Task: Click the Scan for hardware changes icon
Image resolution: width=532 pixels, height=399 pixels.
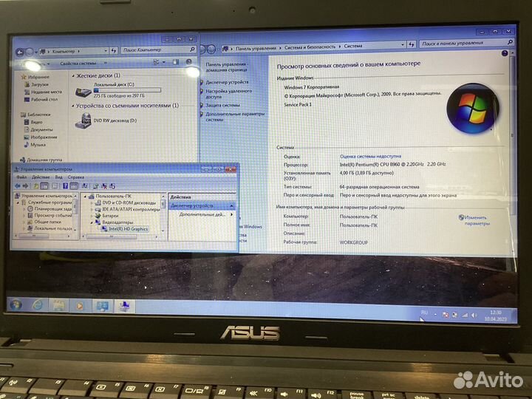Action: [85, 185]
